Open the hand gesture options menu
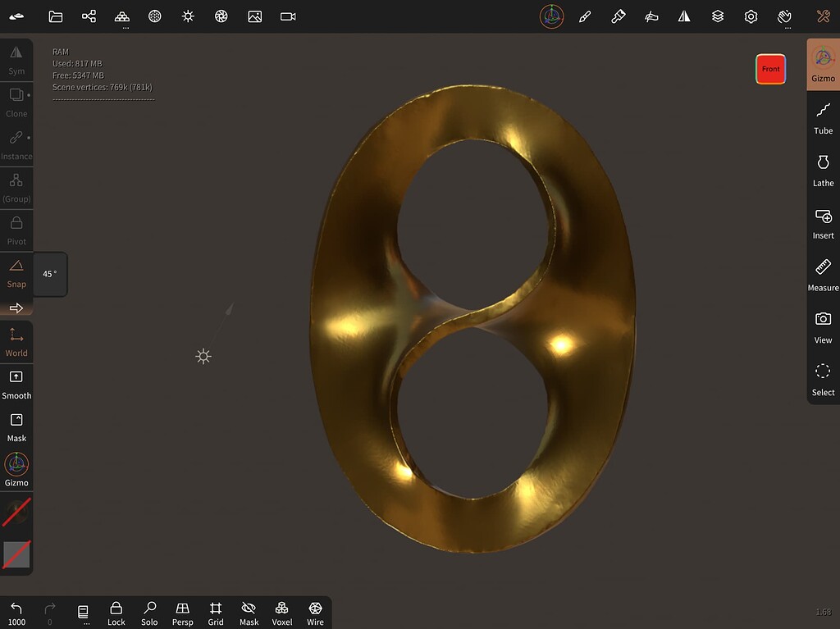Viewport: 840px width, 629px height. pyautogui.click(x=784, y=16)
